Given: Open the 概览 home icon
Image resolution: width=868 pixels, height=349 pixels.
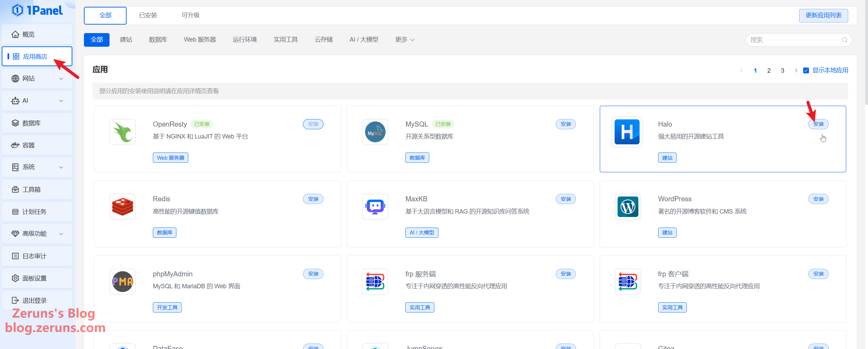Looking at the screenshot, I should 15,34.
